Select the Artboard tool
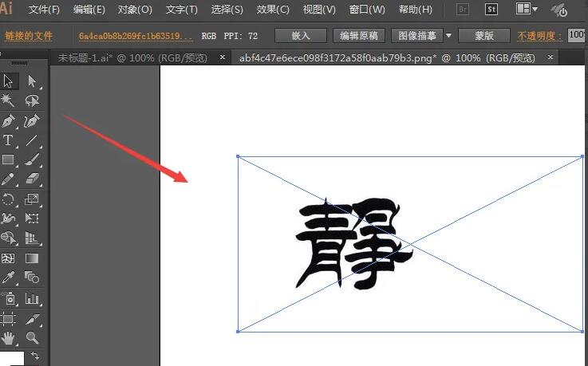Viewport: 588px width, 366px height. point(8,319)
